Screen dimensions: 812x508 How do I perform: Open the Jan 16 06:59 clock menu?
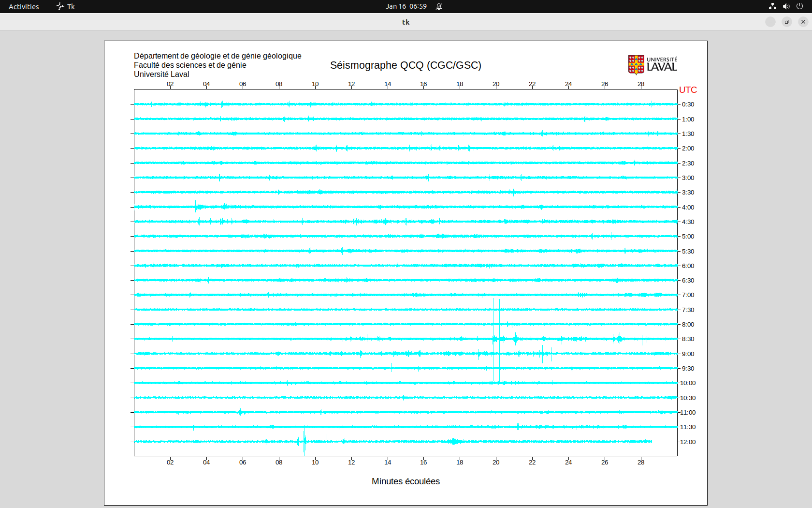pos(406,6)
